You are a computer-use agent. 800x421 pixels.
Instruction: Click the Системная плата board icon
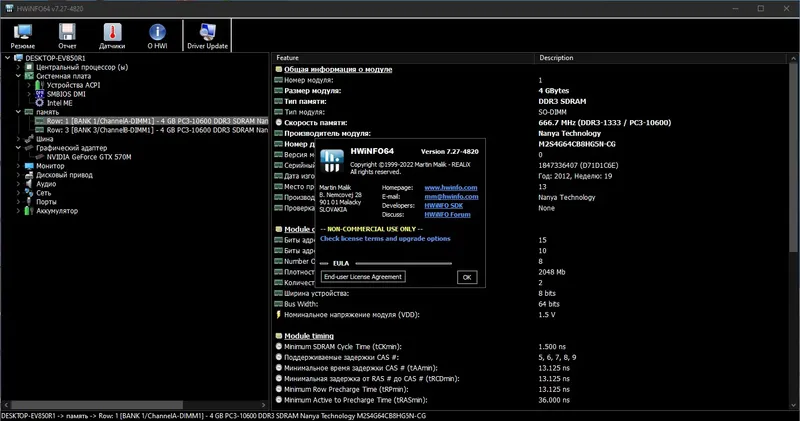point(29,76)
